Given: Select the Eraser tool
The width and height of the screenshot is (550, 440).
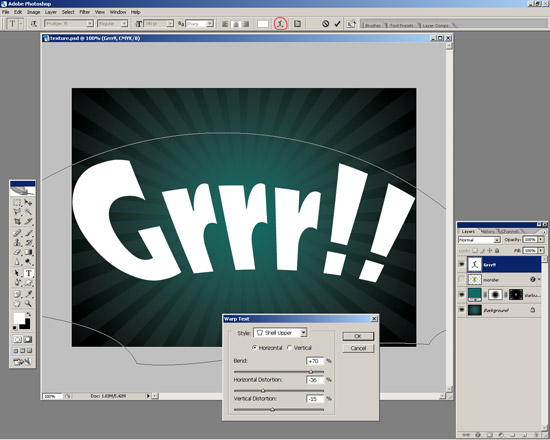Looking at the screenshot, I should tap(17, 252).
